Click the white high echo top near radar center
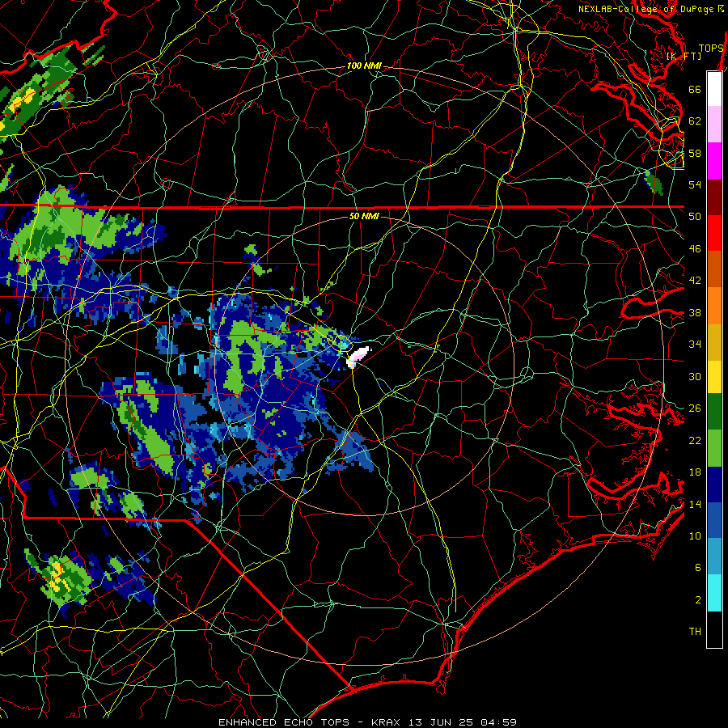The height and width of the screenshot is (728, 728). tap(358, 357)
